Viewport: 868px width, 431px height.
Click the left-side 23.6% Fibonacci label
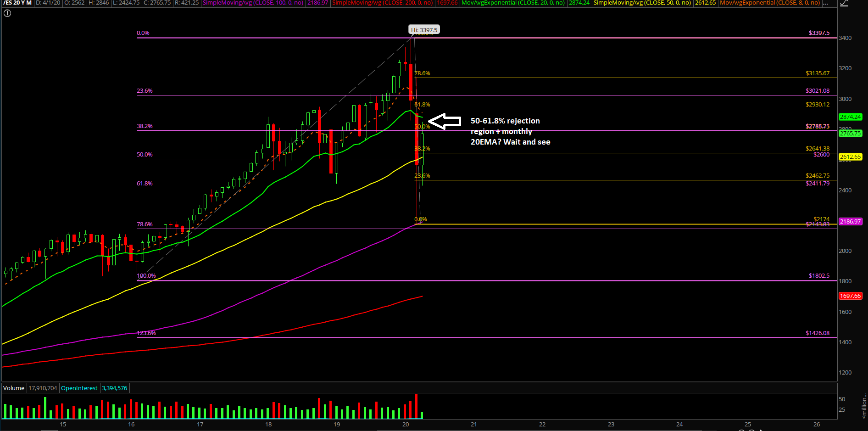(x=145, y=91)
